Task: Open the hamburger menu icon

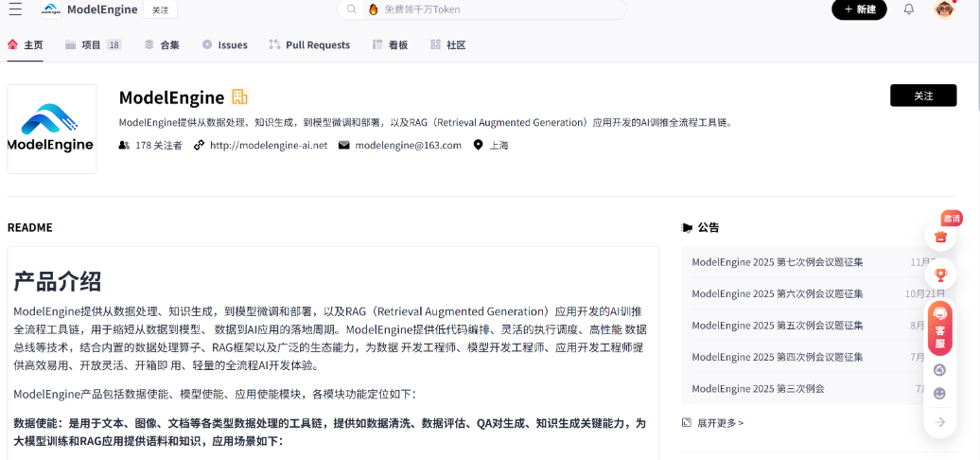Action: coord(15,9)
